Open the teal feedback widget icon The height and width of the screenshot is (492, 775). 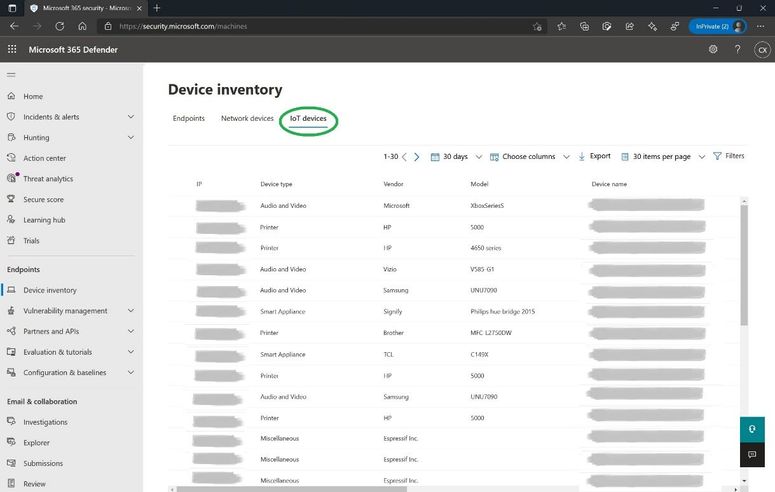pos(752,429)
